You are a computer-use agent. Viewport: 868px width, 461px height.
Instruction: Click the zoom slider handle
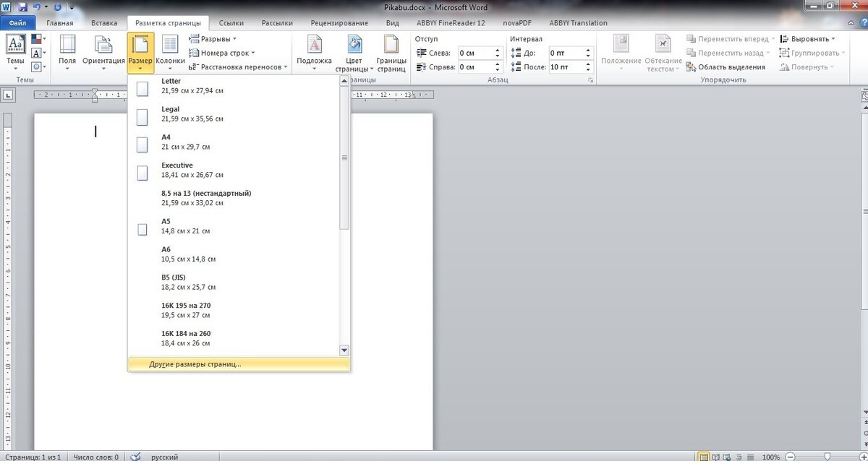(x=826, y=457)
